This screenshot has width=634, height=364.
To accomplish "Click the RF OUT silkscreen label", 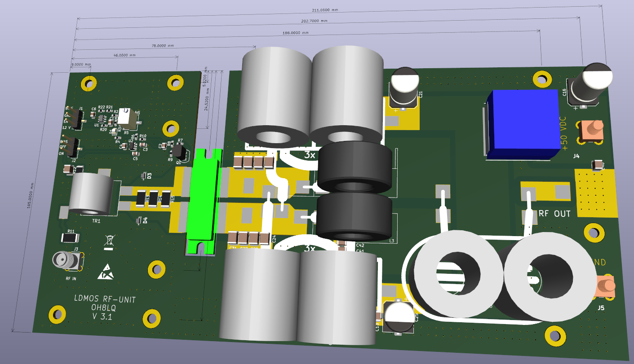I will 554,214.
